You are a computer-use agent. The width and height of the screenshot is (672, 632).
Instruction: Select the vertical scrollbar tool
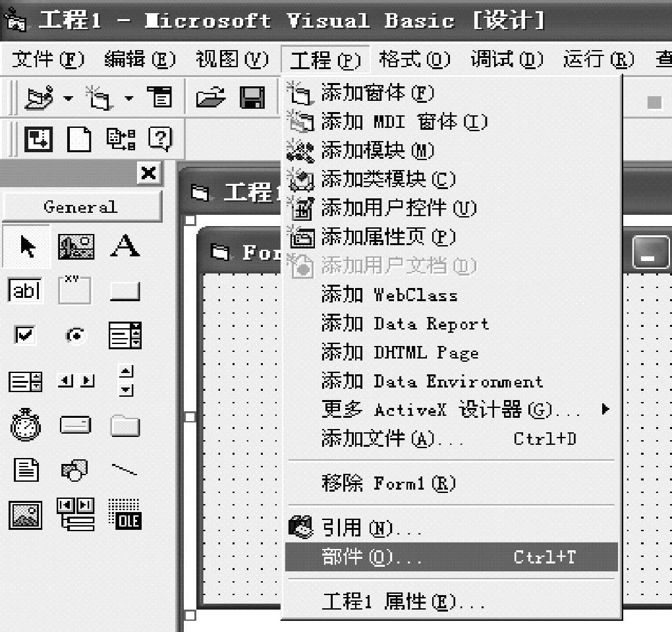(x=126, y=380)
